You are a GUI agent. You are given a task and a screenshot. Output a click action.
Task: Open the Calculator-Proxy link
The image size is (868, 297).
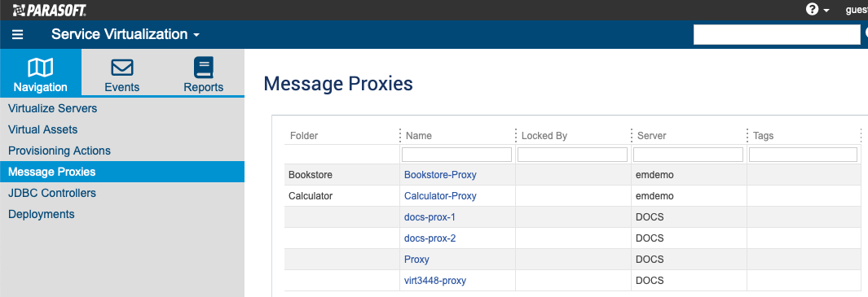point(440,196)
